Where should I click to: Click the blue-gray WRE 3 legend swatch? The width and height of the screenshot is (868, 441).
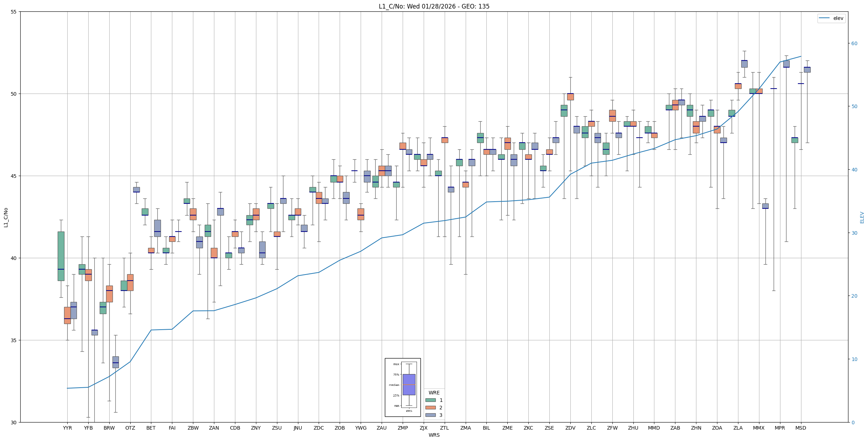coord(430,415)
